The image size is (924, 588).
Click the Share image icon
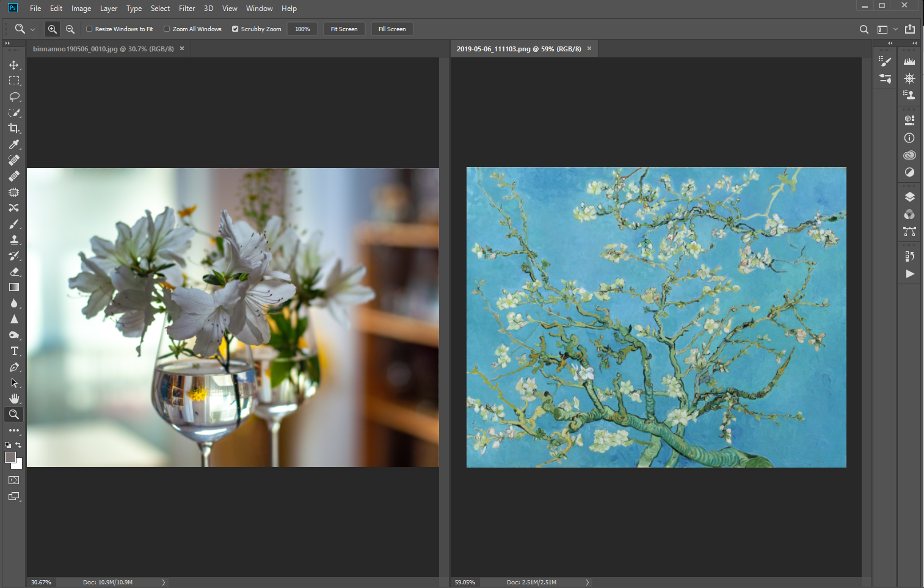[910, 29]
